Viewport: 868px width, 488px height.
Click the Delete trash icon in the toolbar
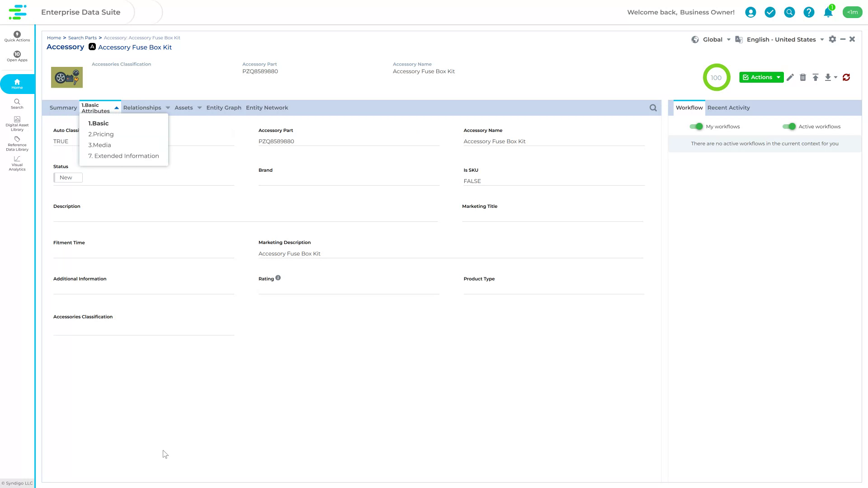(x=803, y=77)
